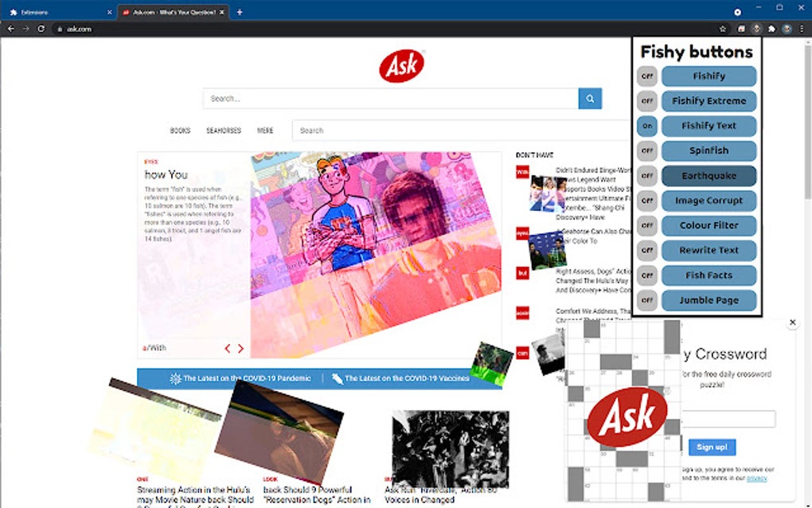Turn off the Fishify Text toggle
The height and width of the screenshot is (508, 812).
pos(646,126)
